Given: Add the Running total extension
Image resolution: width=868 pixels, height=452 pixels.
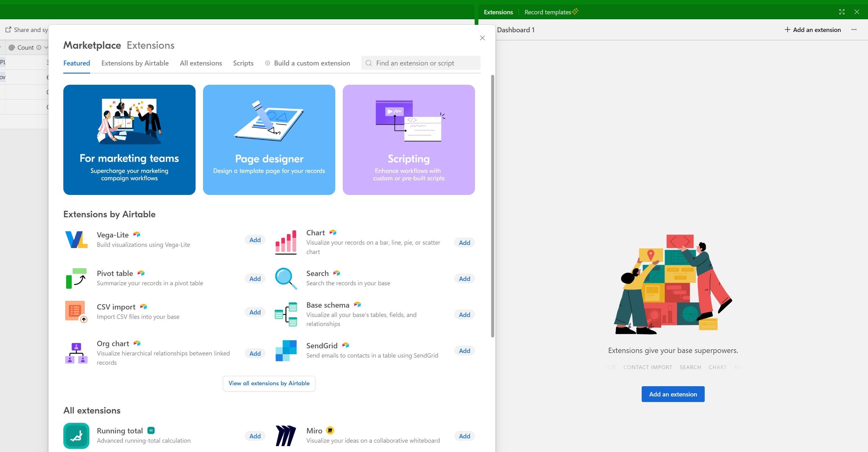Looking at the screenshot, I should [x=255, y=436].
